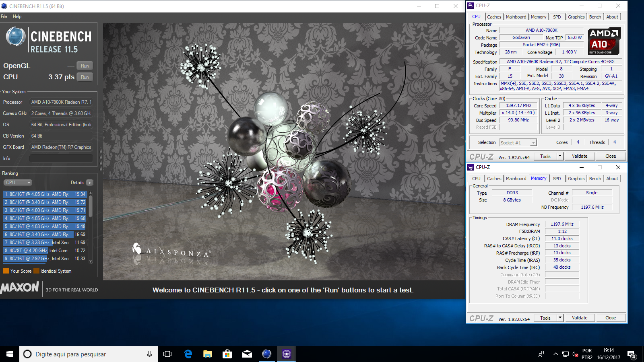Open the People icon in system tray

[541, 354]
